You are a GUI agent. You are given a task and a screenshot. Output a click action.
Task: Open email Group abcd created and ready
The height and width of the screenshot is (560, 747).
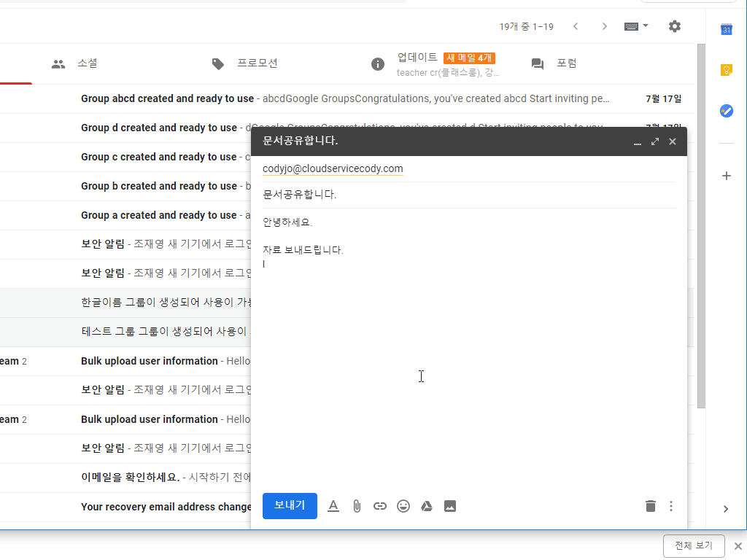click(x=347, y=98)
